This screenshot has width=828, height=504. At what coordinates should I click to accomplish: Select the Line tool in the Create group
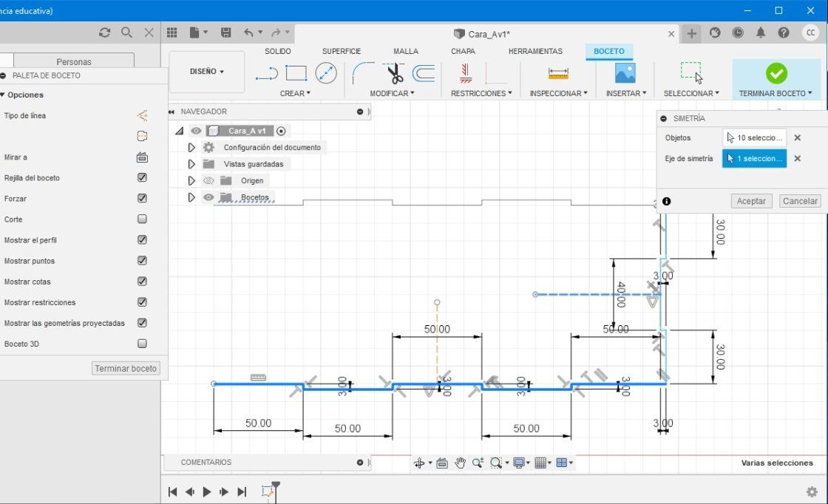click(x=267, y=73)
